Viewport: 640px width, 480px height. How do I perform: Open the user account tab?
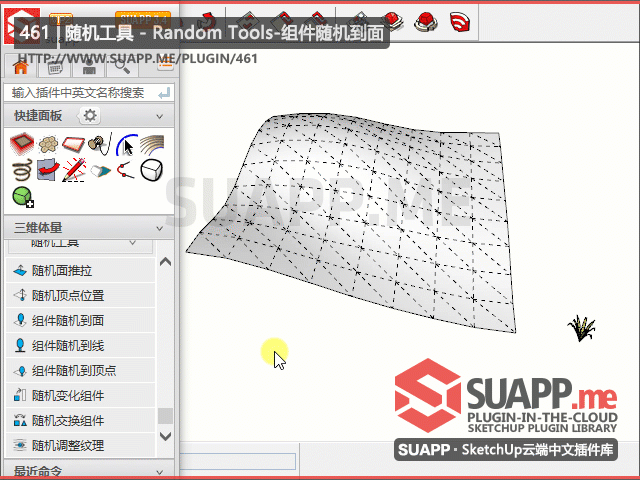(89, 67)
